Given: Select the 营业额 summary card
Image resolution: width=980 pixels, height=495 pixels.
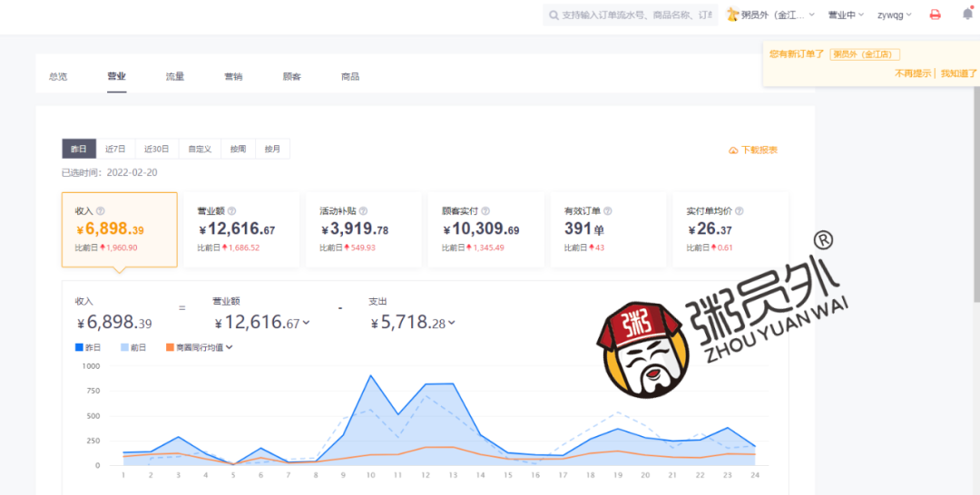Looking at the screenshot, I should pyautogui.click(x=241, y=229).
